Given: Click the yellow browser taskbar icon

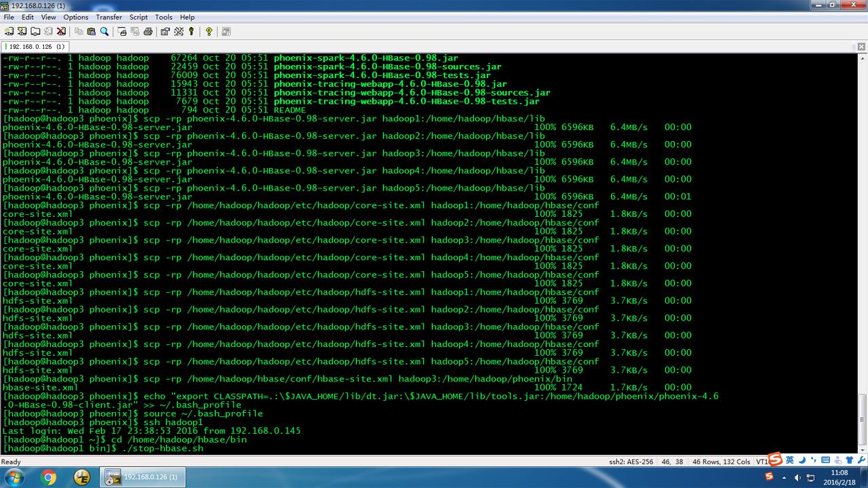Looking at the screenshot, I should [x=82, y=477].
